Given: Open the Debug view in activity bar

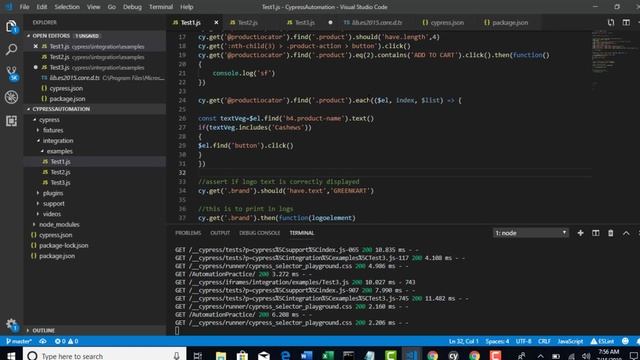Looking at the screenshot, I should click(11, 97).
